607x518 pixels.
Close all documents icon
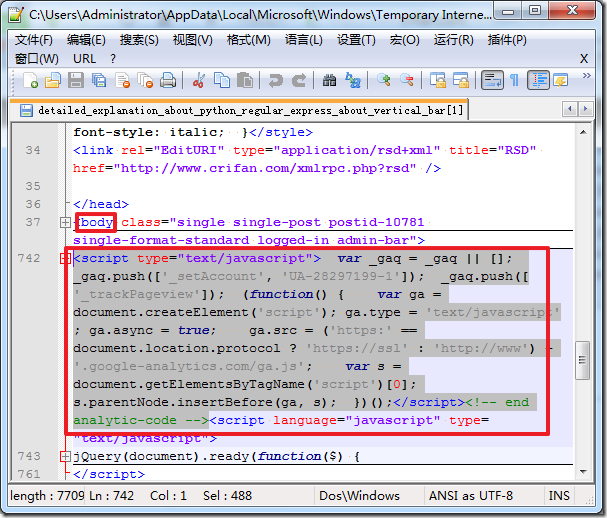coord(146,81)
